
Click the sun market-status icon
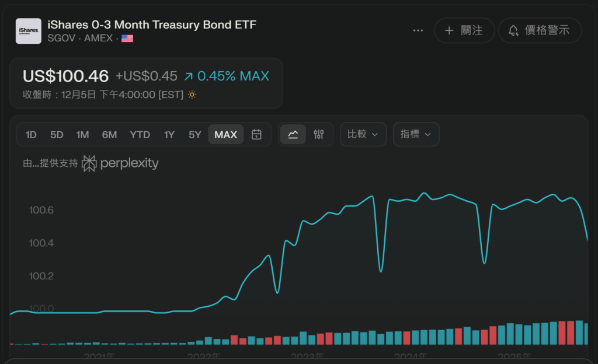(192, 94)
